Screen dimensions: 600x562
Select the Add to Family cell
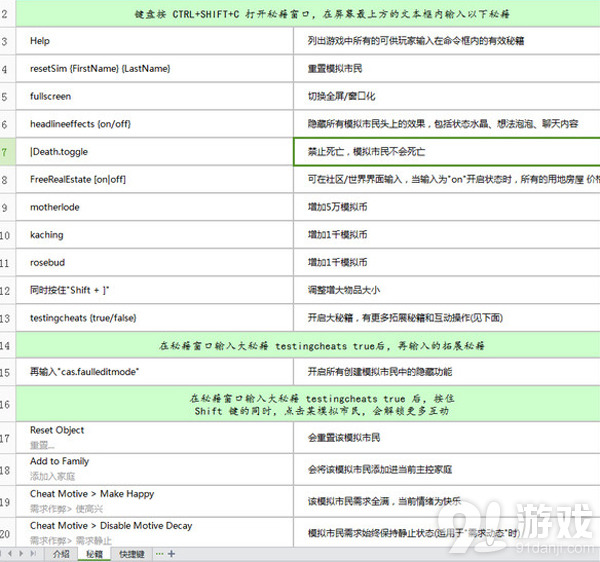tap(155, 469)
